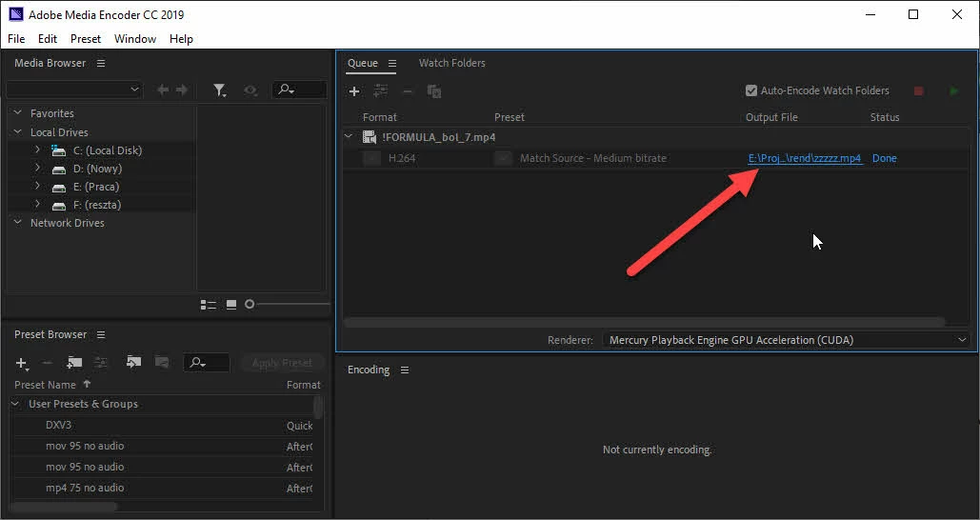Open the Preset Browser panel menu

click(101, 335)
